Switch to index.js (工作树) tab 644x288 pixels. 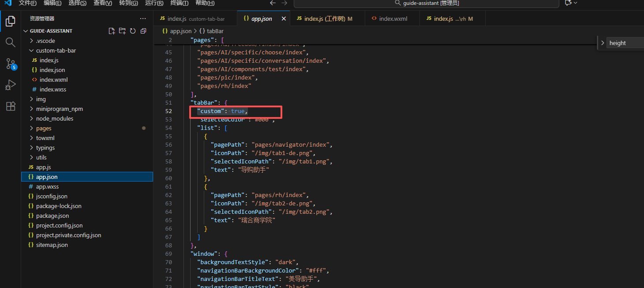pyautogui.click(x=328, y=19)
